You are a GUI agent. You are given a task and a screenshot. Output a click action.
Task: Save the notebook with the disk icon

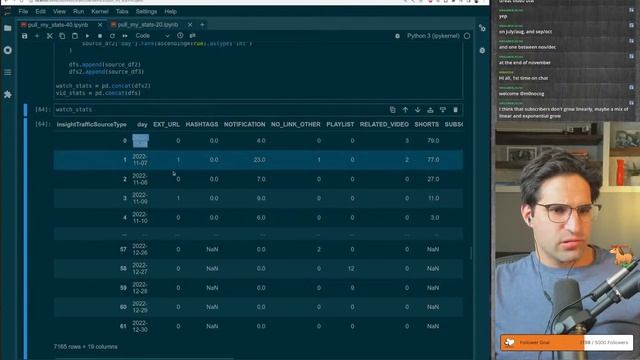tap(24, 36)
